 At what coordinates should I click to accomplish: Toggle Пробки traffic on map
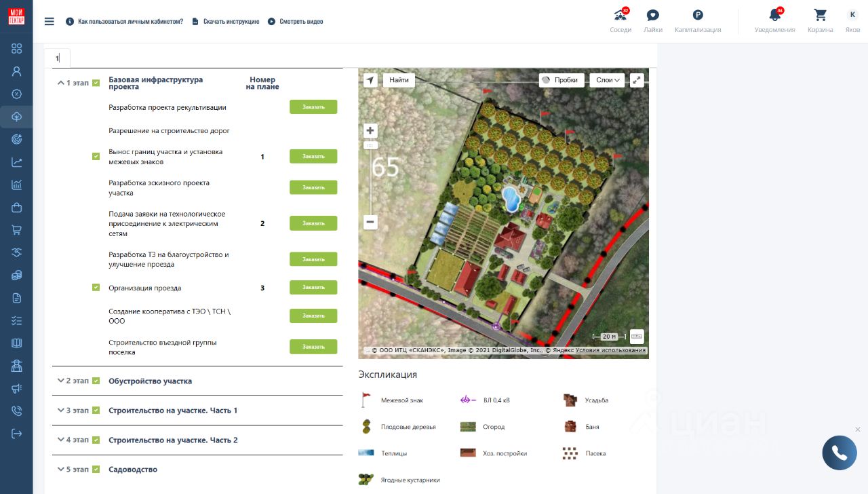coord(562,80)
